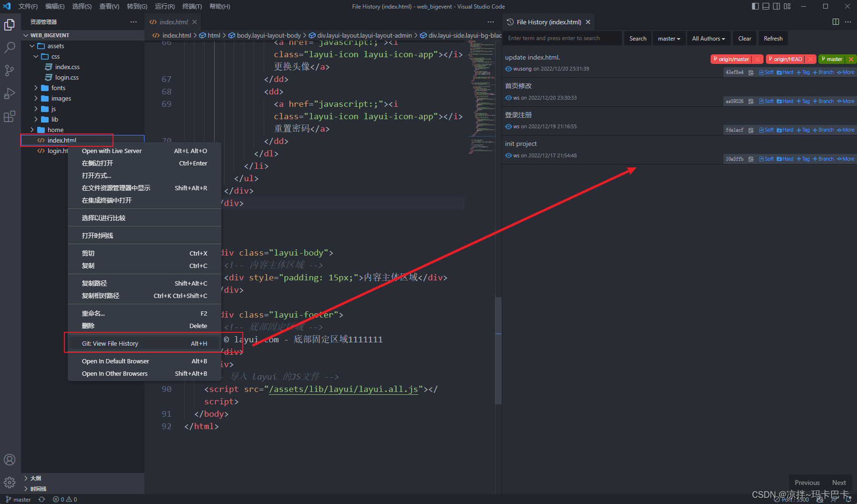857x504 pixels.
Task: Go to Previous page of history
Action: tap(807, 483)
